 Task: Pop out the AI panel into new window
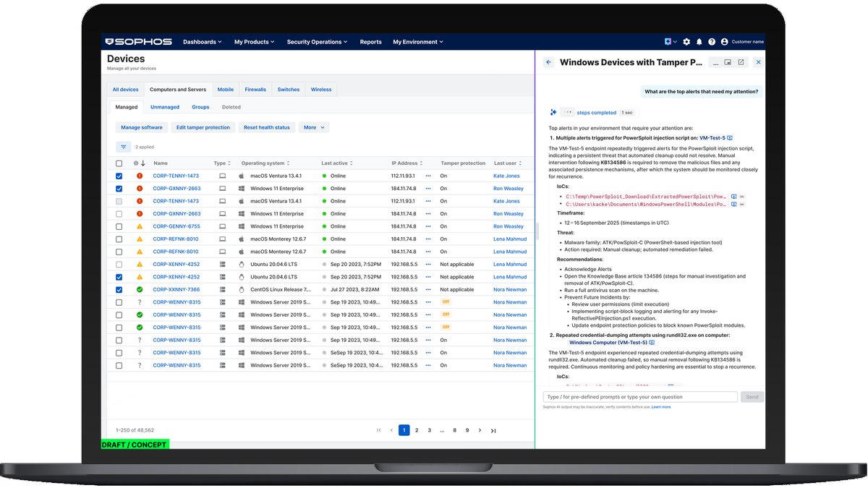click(x=741, y=62)
